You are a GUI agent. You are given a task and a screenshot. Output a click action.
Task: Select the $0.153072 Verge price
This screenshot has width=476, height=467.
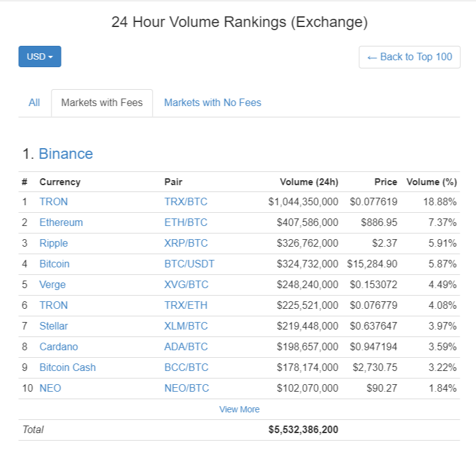374,284
